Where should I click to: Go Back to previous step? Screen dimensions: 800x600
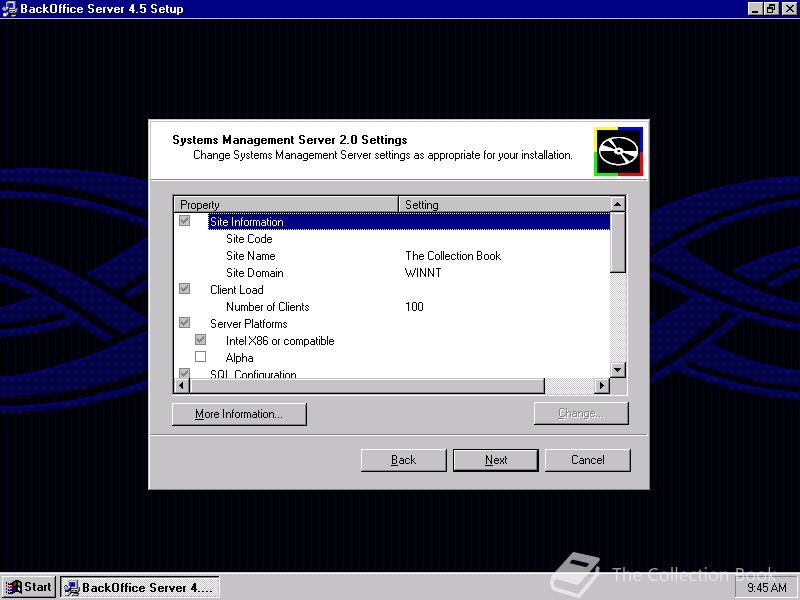point(403,460)
